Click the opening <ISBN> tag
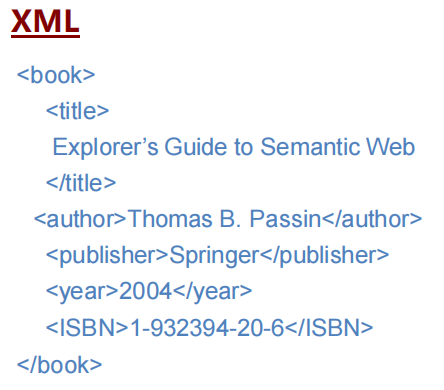This screenshot has width=444, height=390. click(87, 327)
